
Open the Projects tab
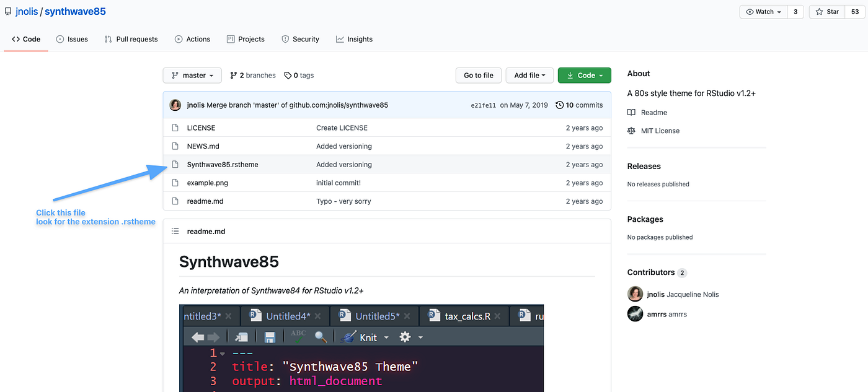(246, 39)
